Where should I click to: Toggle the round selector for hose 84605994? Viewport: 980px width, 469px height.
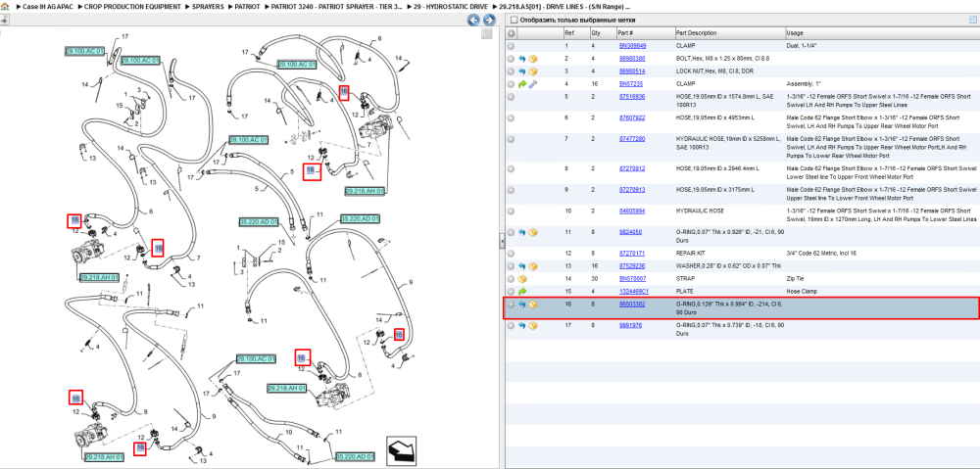click(511, 211)
